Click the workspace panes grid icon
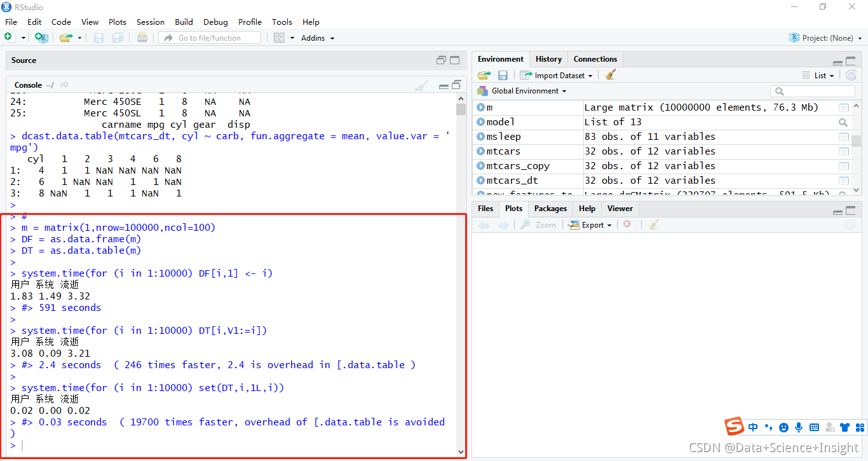The width and height of the screenshot is (868, 461). pyautogui.click(x=279, y=38)
